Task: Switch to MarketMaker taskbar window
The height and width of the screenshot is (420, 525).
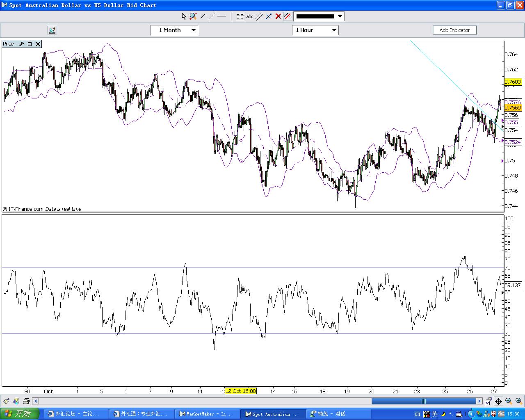Action: [208, 414]
